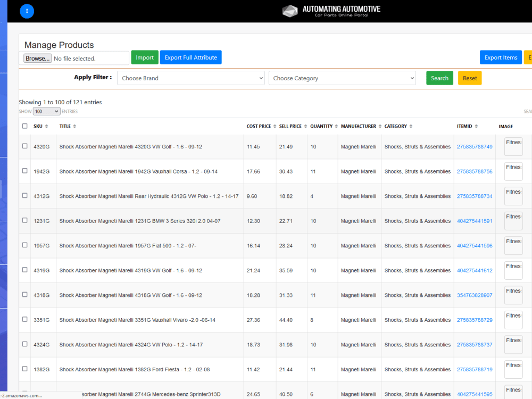Viewport: 532px width, 399px height.
Task: Open item link 275835788737
Action: click(475, 345)
